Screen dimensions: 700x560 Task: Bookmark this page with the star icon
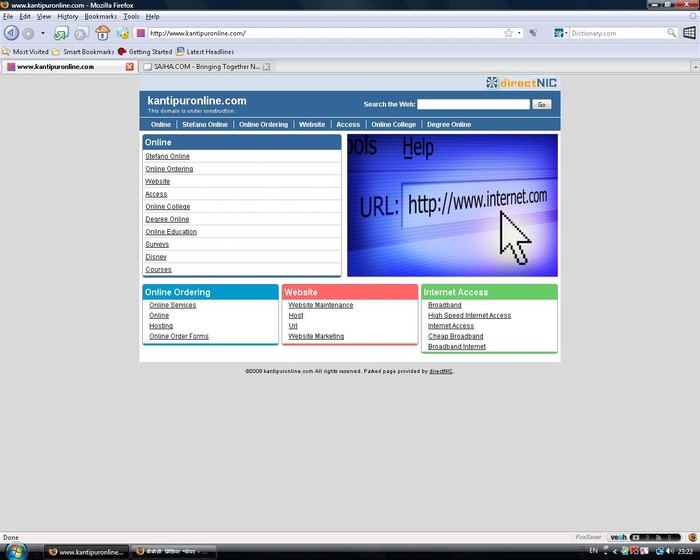pyautogui.click(x=508, y=33)
